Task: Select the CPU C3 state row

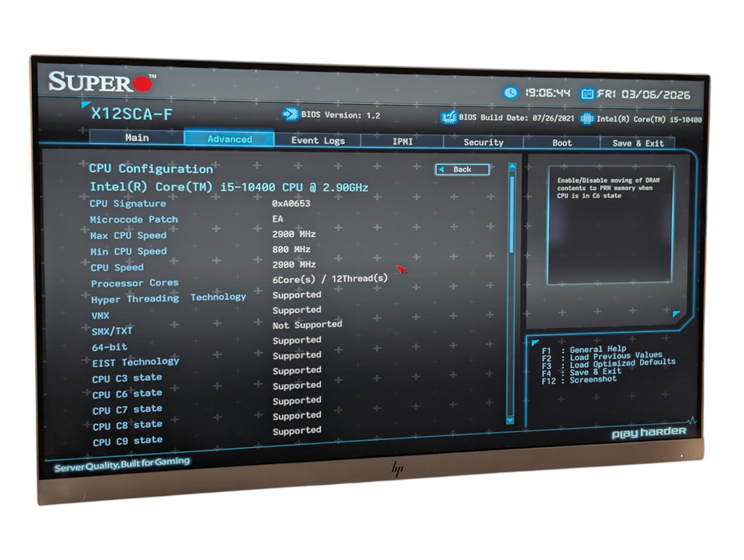Action: 206,374
